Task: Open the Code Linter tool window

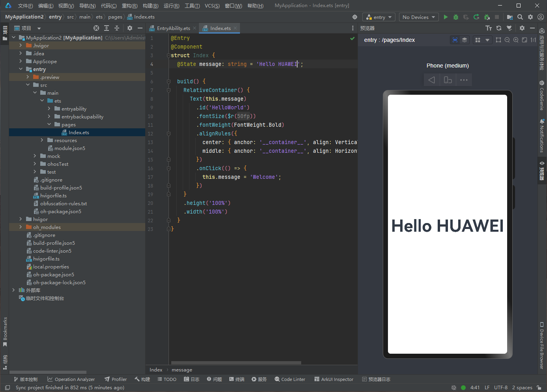Action: point(290,379)
